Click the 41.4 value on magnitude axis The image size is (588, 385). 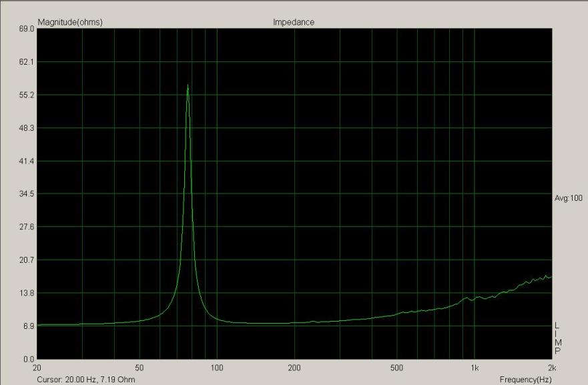tap(26, 161)
